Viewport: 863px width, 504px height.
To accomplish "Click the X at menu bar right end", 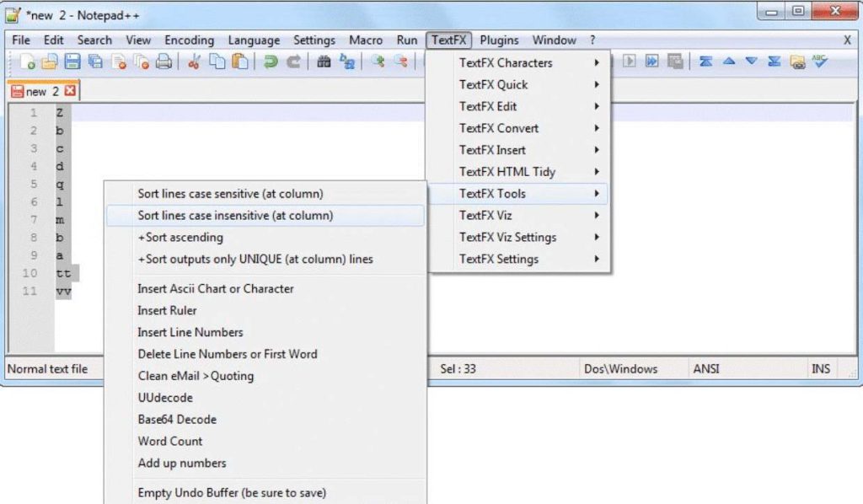I will [x=847, y=40].
